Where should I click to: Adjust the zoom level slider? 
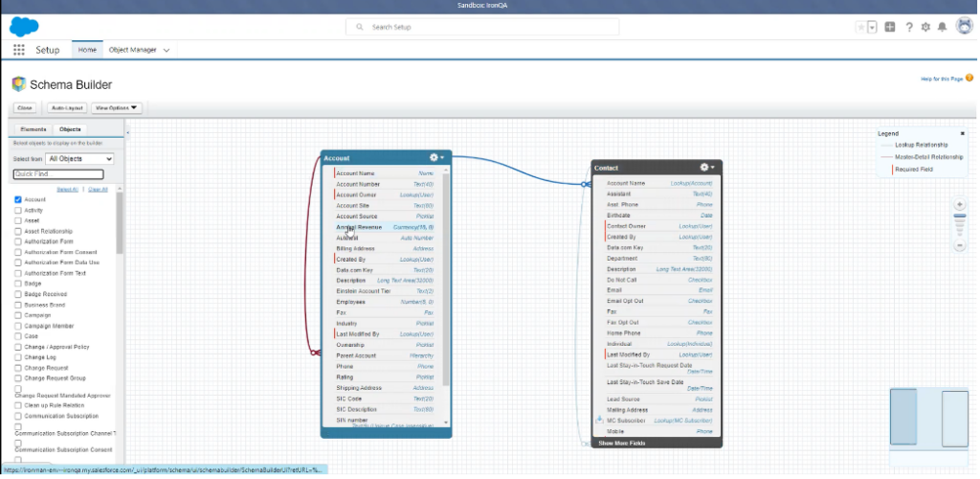coord(959,225)
